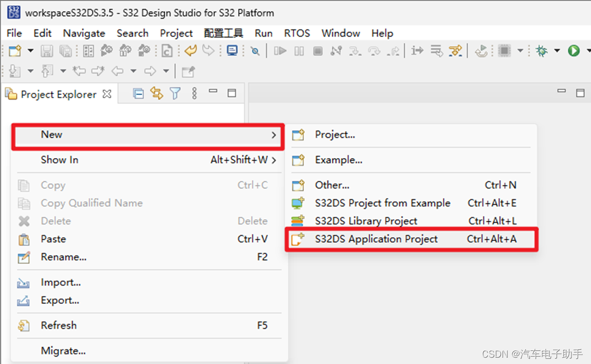The width and height of the screenshot is (591, 364).
Task: Choose Import... from the context menu
Action: [x=149, y=282]
